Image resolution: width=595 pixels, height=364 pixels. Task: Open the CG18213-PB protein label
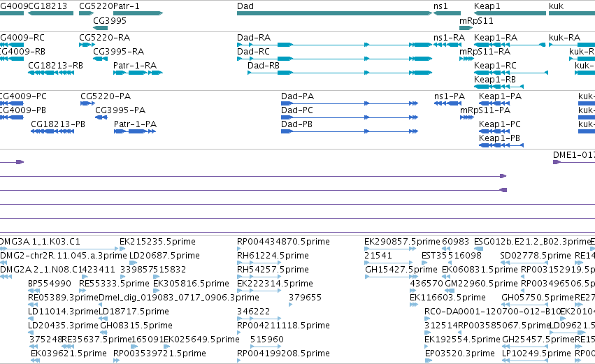point(57,124)
